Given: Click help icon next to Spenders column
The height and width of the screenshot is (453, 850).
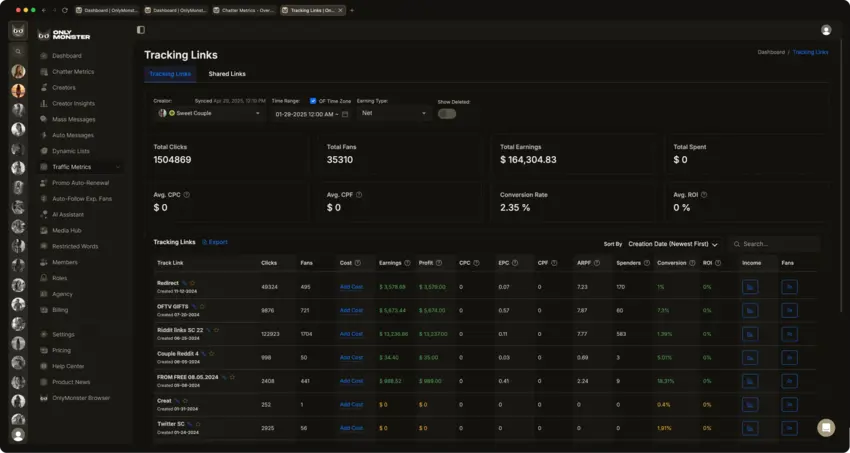Looking at the screenshot, I should tap(647, 263).
